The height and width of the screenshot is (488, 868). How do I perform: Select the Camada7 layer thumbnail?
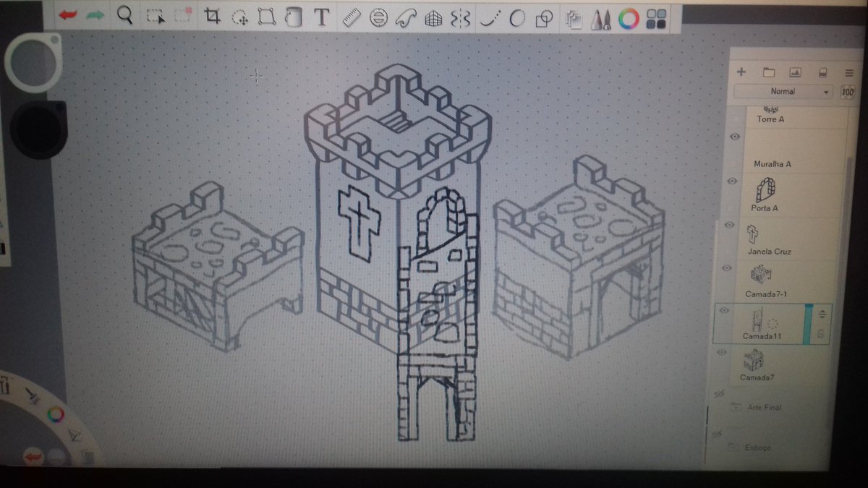click(x=755, y=360)
